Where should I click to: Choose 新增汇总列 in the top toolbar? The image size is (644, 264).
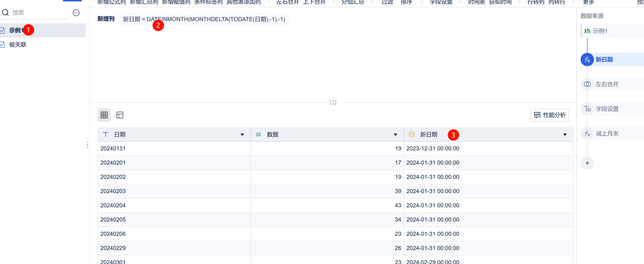(144, 2)
